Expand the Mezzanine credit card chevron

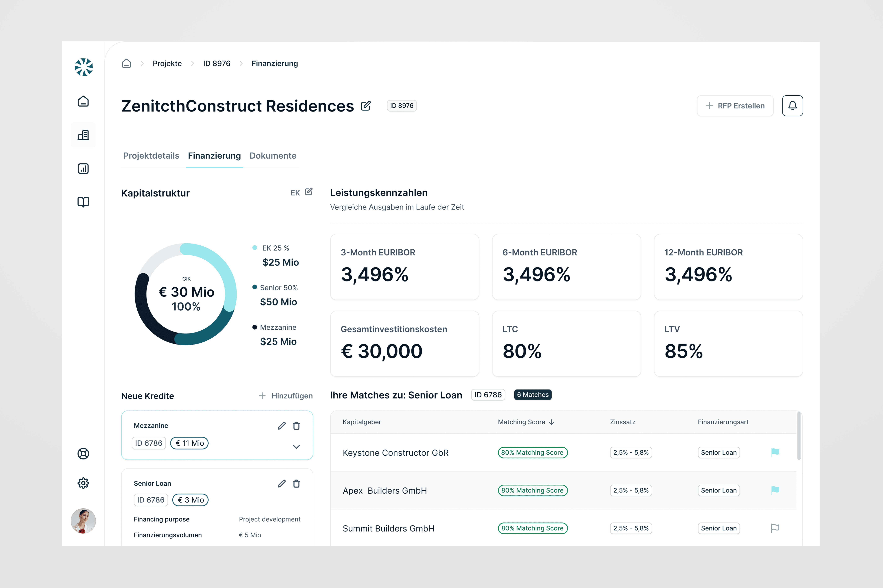(297, 447)
